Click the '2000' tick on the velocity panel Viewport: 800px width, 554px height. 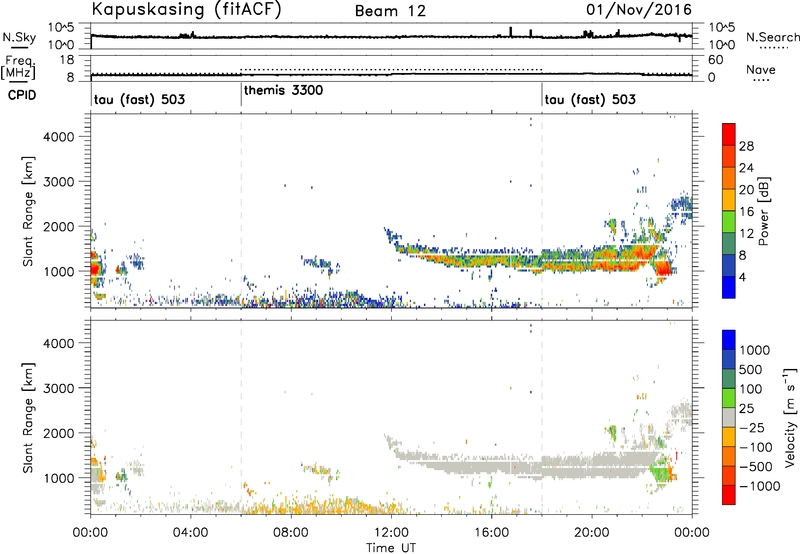(58, 433)
